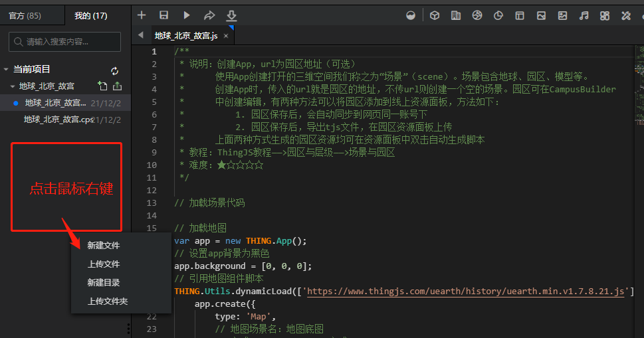Open the uearth.min.v1.7.8.21.js URL link
Viewport: 644px width, 338px height.
pos(467,292)
